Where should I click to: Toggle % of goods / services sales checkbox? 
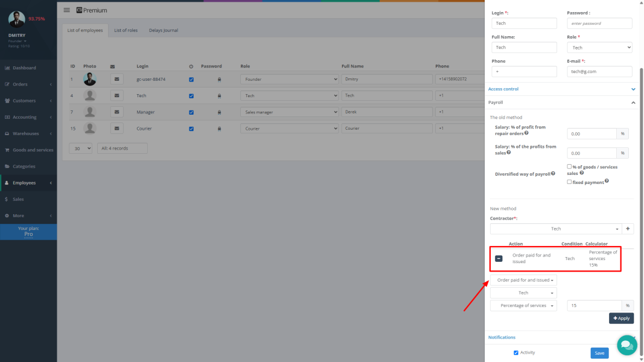pyautogui.click(x=569, y=167)
